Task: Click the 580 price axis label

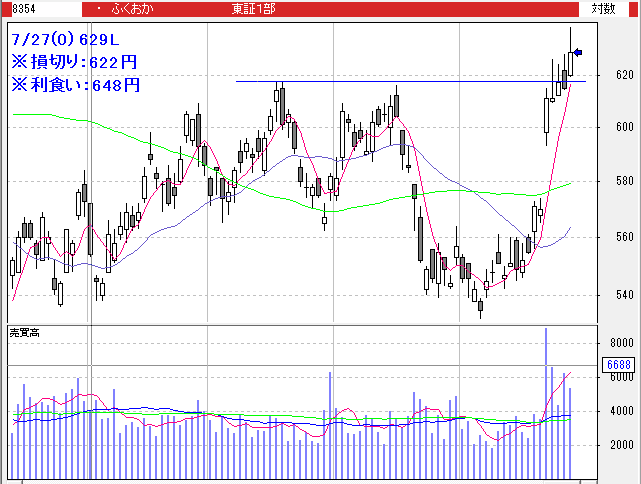Action: click(x=624, y=182)
